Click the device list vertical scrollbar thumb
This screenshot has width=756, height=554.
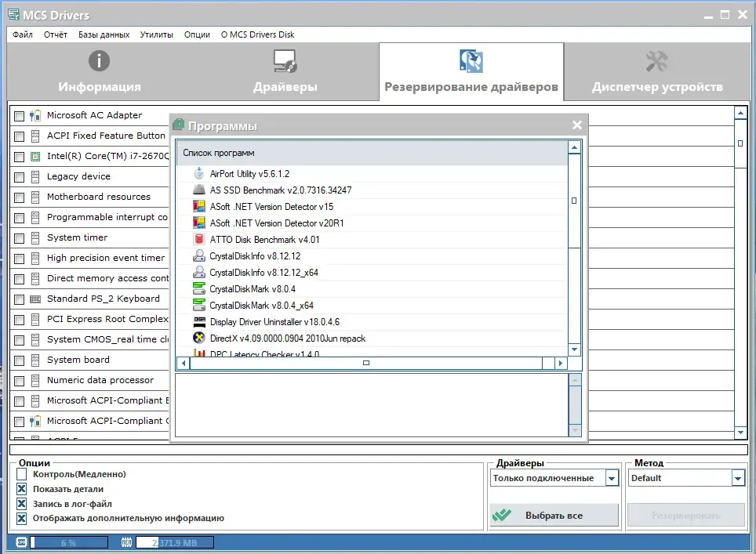coord(740,143)
